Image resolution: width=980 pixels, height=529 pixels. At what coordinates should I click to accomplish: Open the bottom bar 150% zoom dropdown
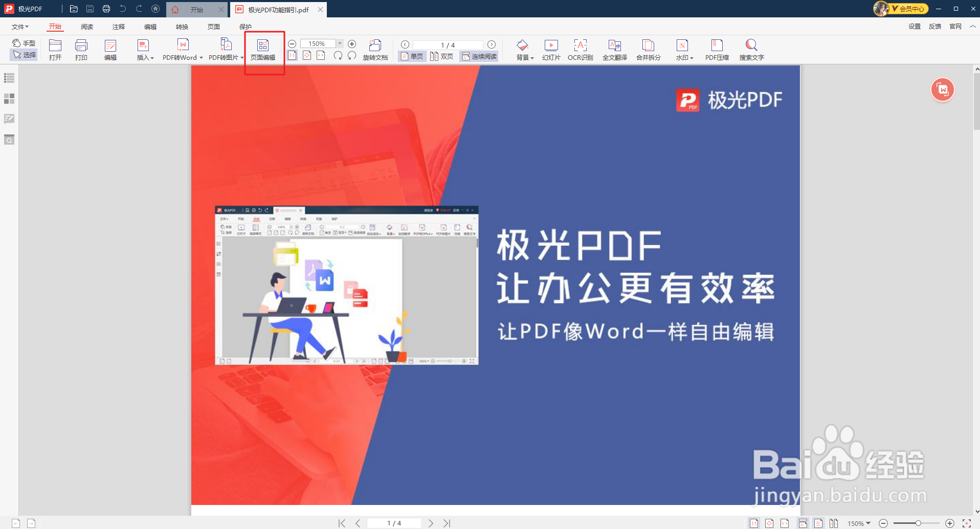[x=859, y=523]
